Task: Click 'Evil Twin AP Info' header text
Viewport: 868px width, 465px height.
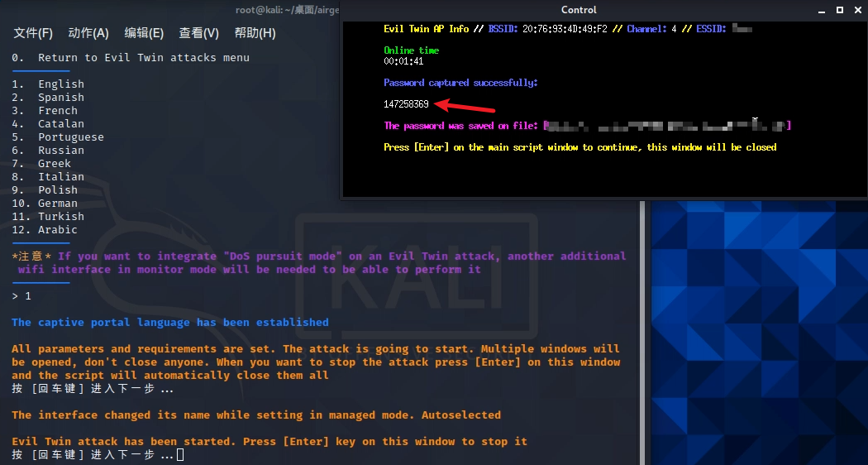Action: [x=427, y=29]
